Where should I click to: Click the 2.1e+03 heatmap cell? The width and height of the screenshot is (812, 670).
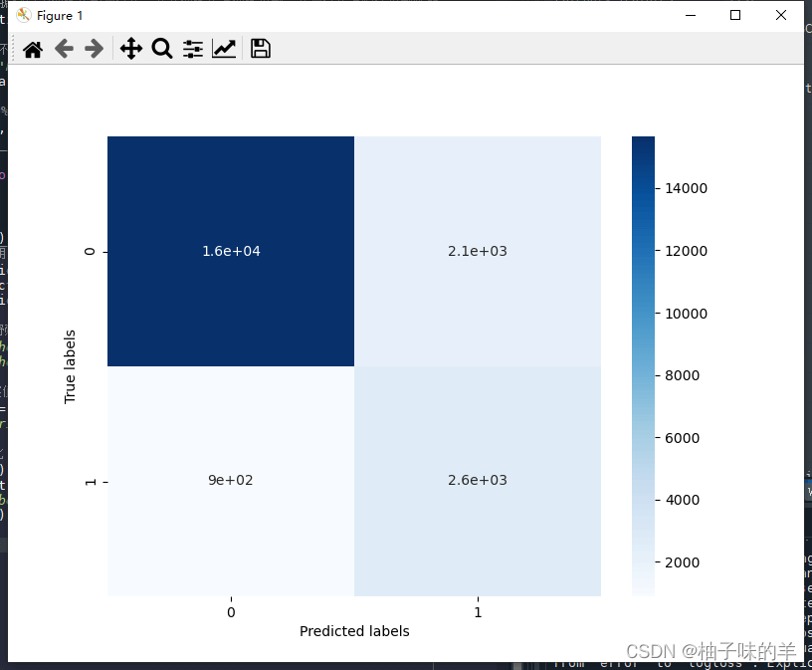[478, 251]
